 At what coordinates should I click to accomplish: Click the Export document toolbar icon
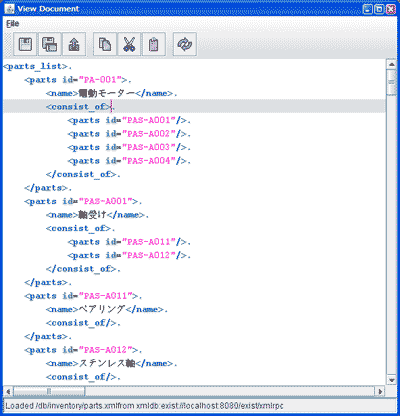(74, 44)
